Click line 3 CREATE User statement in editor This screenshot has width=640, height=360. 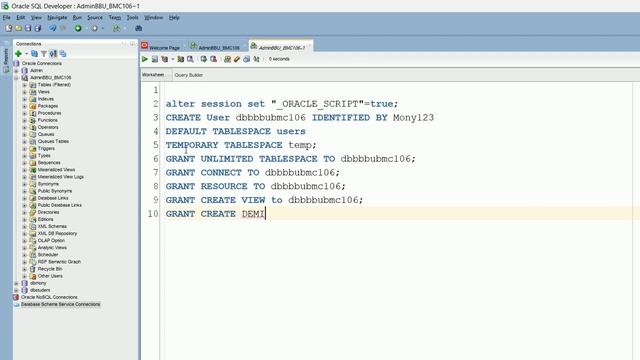300,118
